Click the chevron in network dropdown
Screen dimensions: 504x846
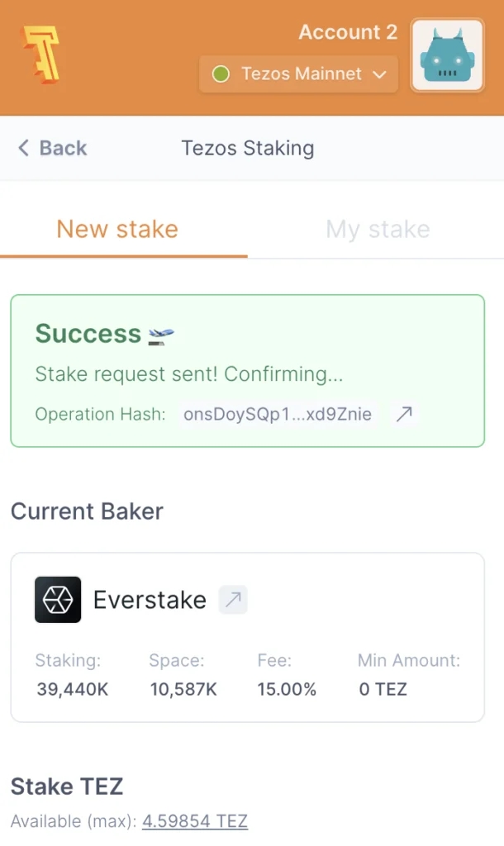(379, 74)
